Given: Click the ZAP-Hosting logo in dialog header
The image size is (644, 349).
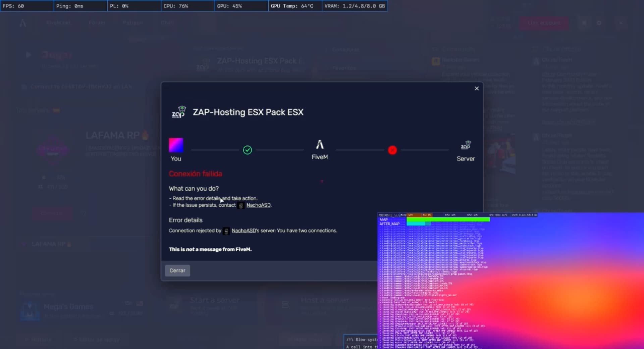Looking at the screenshot, I should [179, 112].
